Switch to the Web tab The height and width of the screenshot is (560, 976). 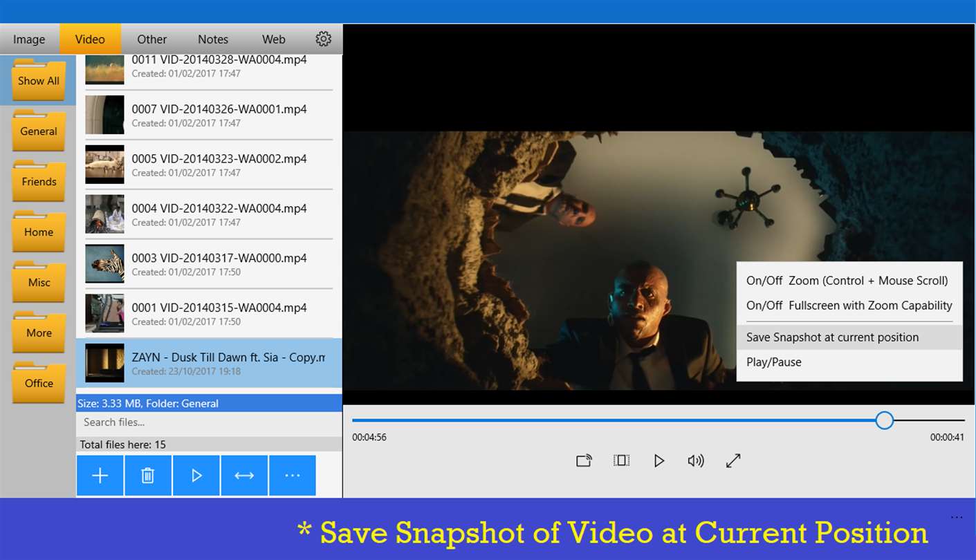(274, 39)
